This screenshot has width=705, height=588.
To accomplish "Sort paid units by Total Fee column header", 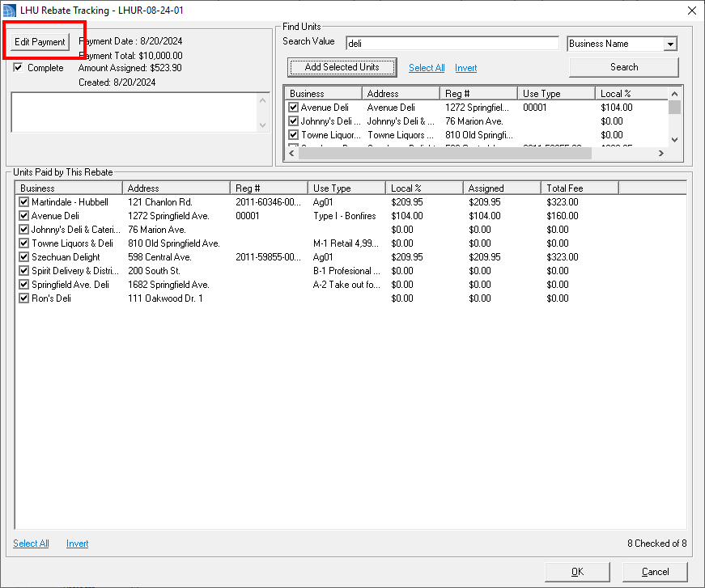I will (580, 188).
